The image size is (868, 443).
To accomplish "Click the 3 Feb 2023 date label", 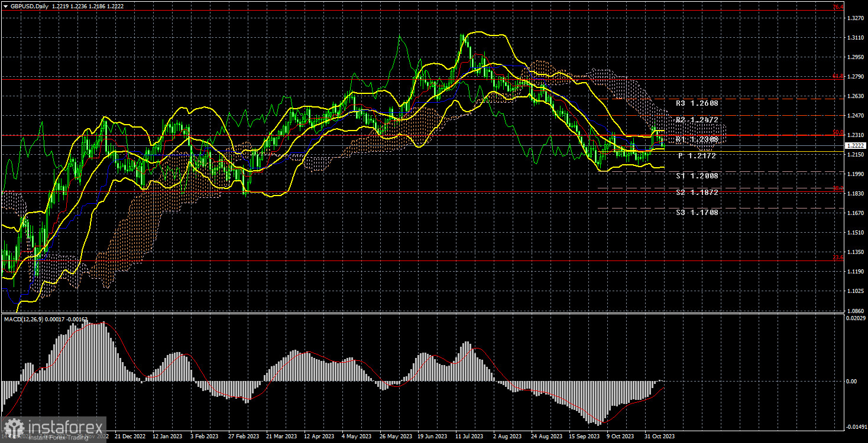I will [203, 437].
